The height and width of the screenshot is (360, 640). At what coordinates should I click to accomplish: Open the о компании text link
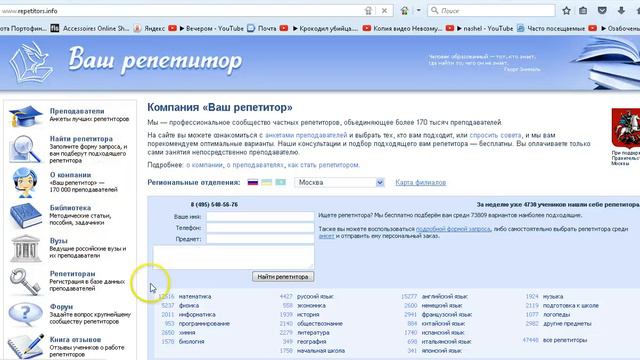point(204,165)
